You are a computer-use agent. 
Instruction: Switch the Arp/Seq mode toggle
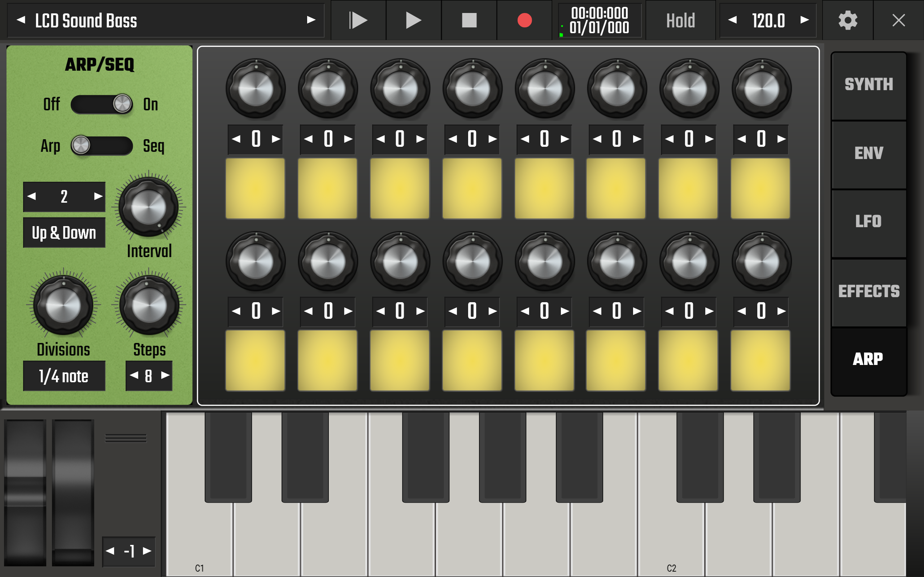coord(101,145)
